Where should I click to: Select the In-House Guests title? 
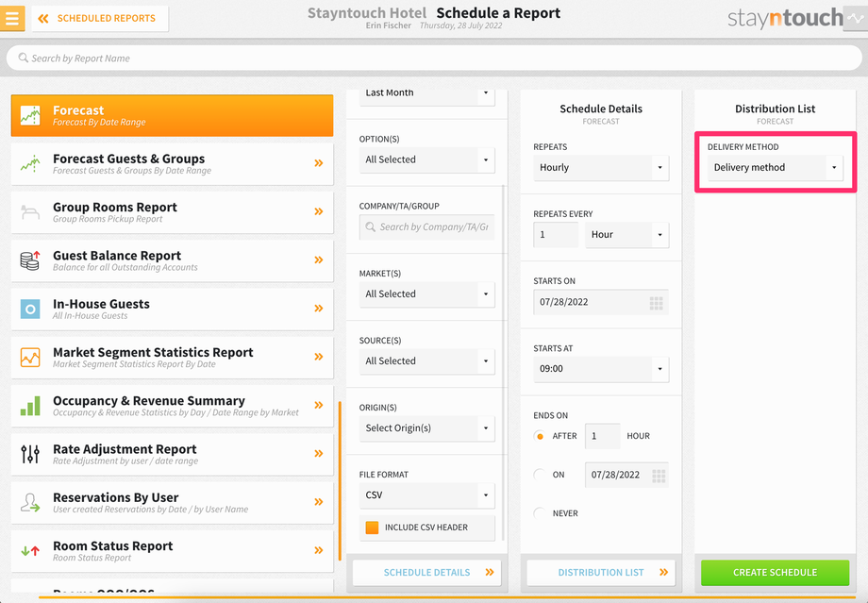(x=101, y=304)
